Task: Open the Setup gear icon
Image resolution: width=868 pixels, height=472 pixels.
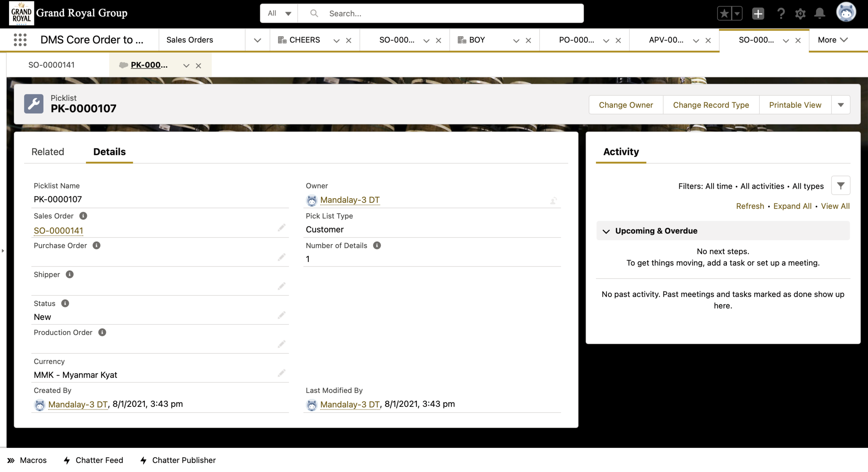Action: click(800, 13)
